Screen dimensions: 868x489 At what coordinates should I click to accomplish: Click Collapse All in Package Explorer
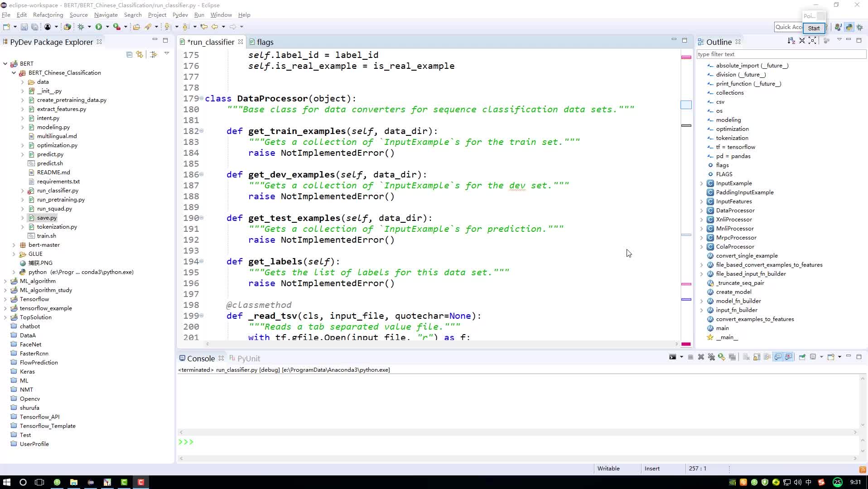[129, 54]
